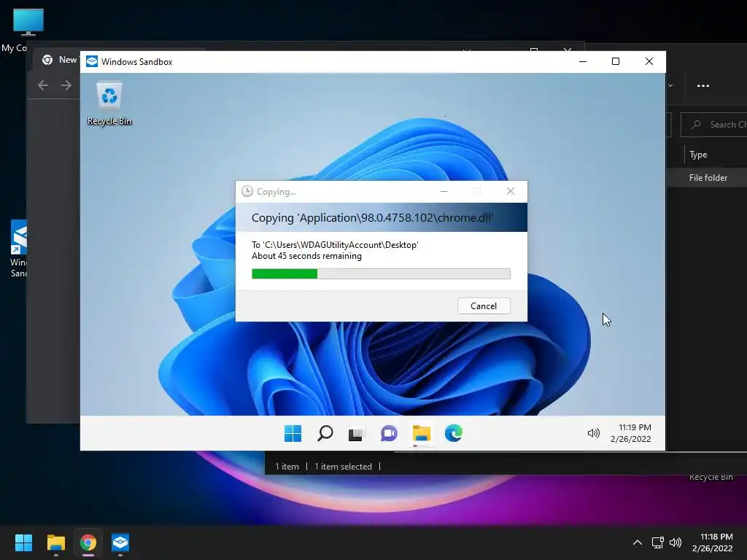The width and height of the screenshot is (747, 560).
Task: Open Recycle Bin on the Sandbox desktop
Action: click(109, 103)
